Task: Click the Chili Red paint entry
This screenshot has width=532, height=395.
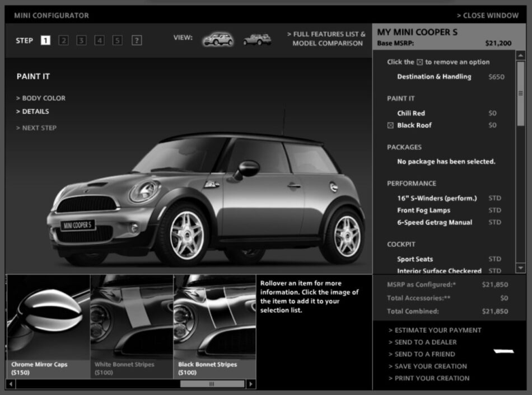Action: pos(411,113)
